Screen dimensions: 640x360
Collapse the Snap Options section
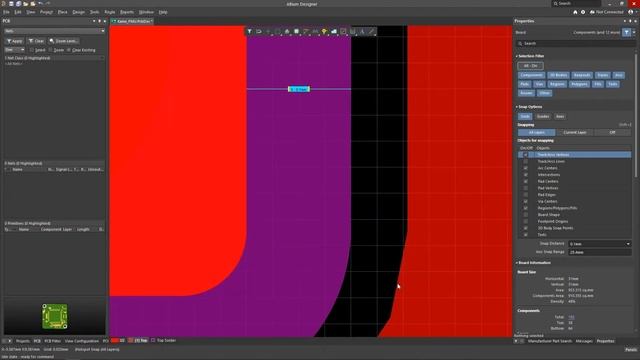point(517,107)
